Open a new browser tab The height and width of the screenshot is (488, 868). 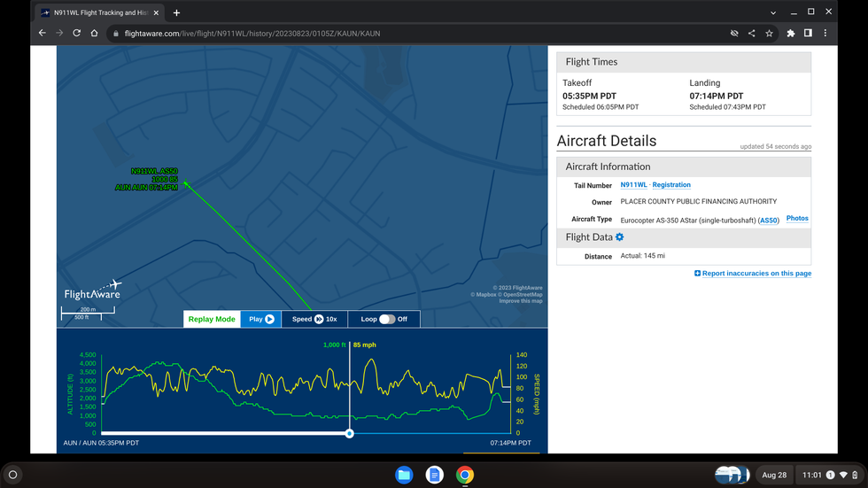click(x=176, y=12)
